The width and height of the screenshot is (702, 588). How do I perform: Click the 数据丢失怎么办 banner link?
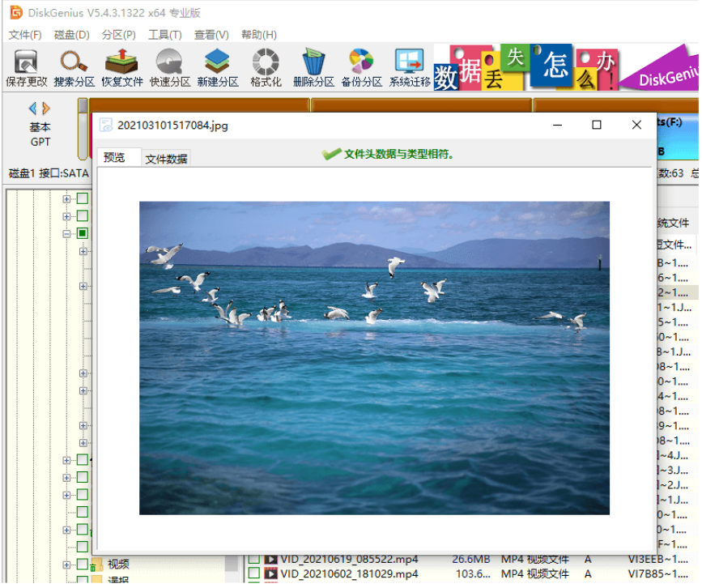tap(526, 68)
